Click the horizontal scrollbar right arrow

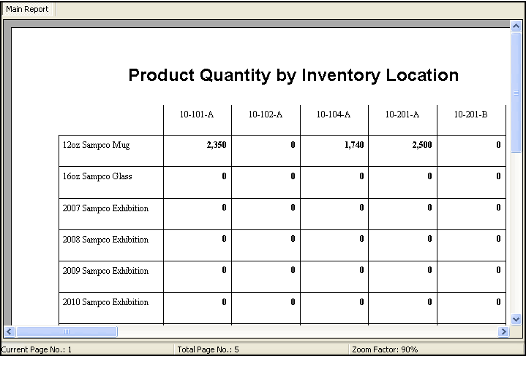coord(503,332)
